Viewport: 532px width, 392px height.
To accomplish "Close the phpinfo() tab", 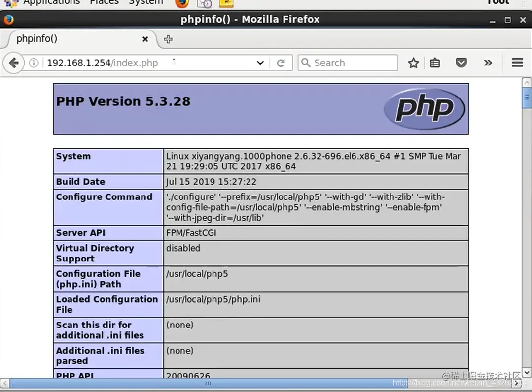I will [145, 39].
